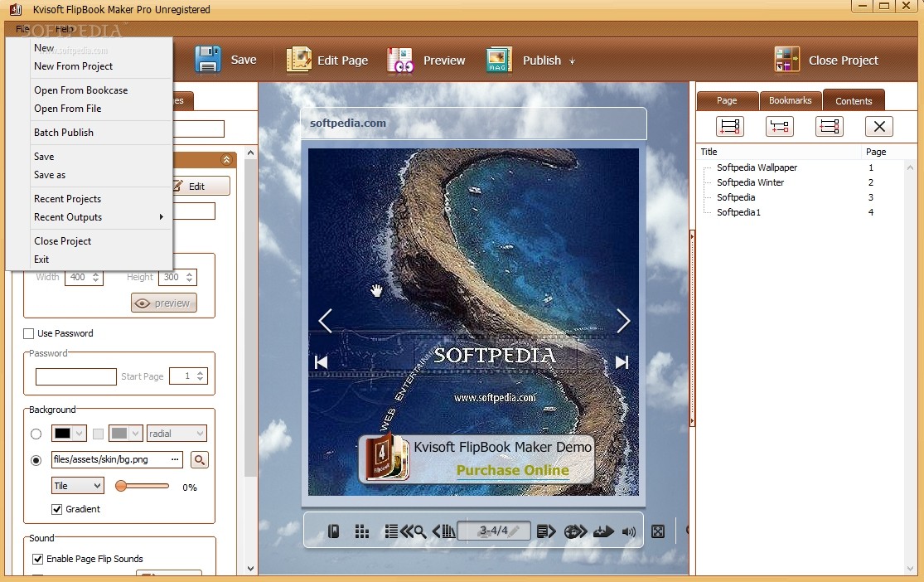Select the image file background radio button
The height and width of the screenshot is (582, 924).
tap(36, 460)
